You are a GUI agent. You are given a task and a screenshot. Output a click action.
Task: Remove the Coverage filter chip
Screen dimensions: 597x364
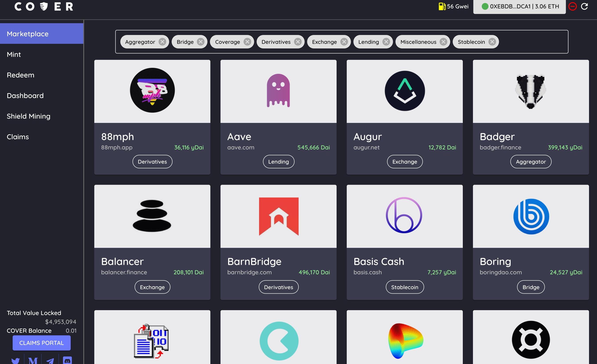(247, 42)
